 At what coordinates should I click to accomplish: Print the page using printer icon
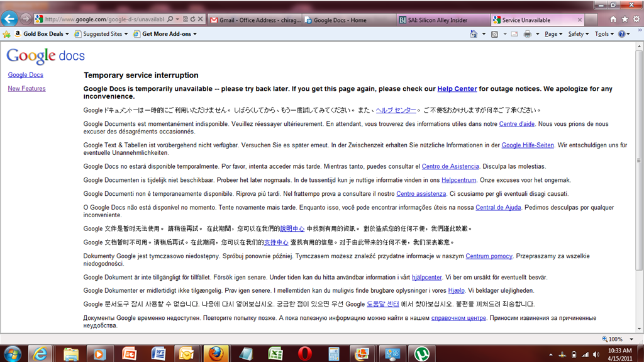click(x=528, y=34)
